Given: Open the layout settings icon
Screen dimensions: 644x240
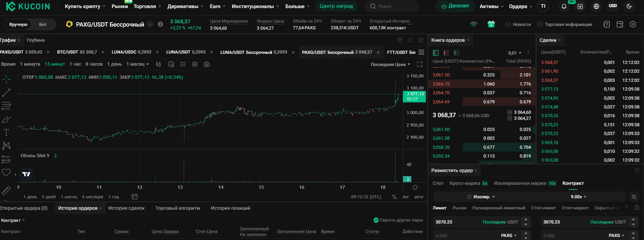Looking at the screenshot, I should 620,24.
